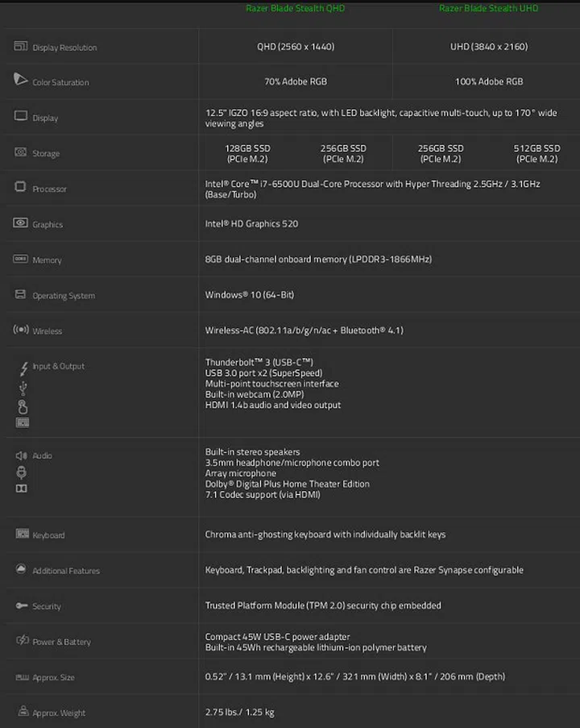Click the Color Saturation icon
This screenshot has height=728, width=580.
[21, 80]
